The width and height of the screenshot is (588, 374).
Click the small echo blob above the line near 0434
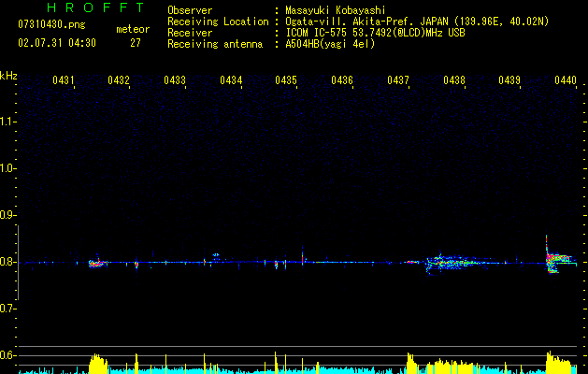(x=216, y=254)
